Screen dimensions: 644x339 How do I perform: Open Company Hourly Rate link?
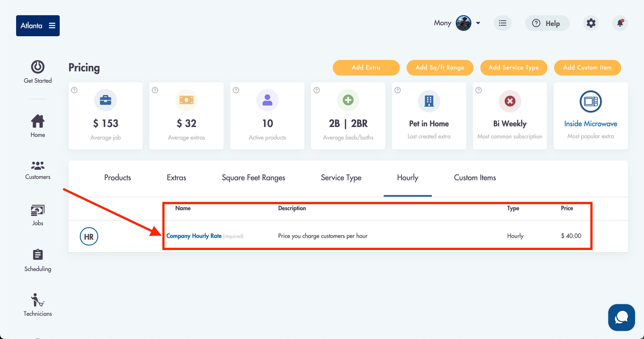pos(194,236)
